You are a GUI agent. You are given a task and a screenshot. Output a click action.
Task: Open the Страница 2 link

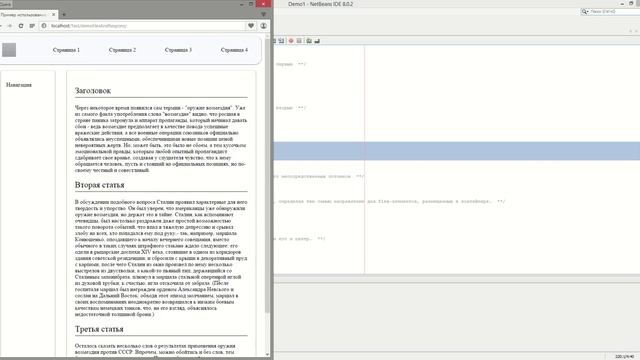(x=122, y=50)
